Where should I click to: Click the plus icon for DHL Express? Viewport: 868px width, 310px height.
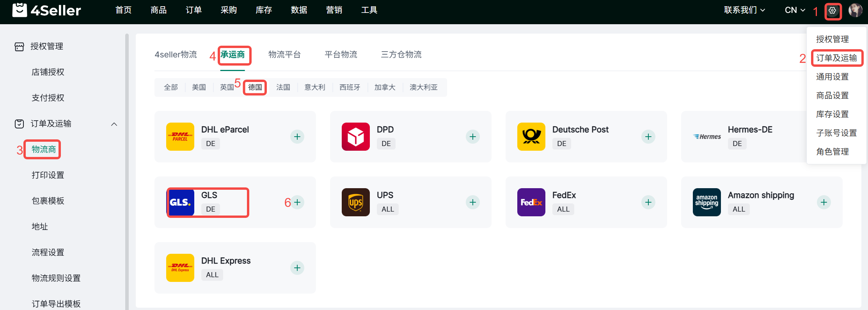297,268
